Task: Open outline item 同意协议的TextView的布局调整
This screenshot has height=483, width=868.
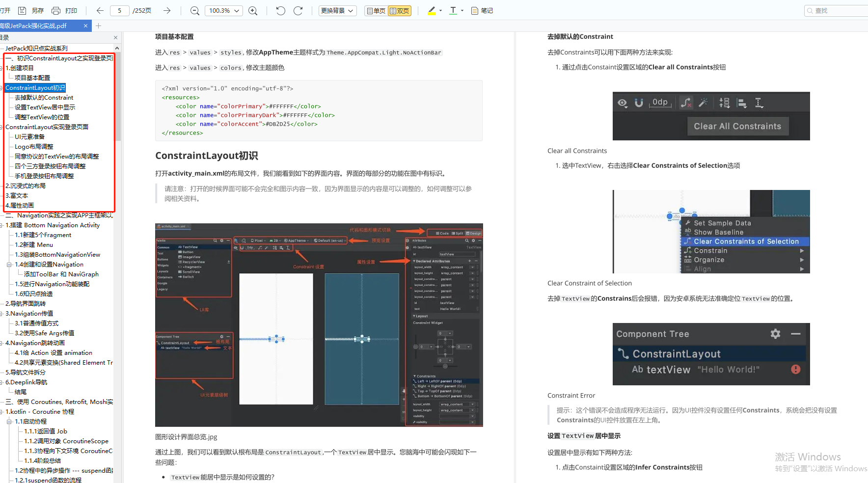Action: click(56, 156)
